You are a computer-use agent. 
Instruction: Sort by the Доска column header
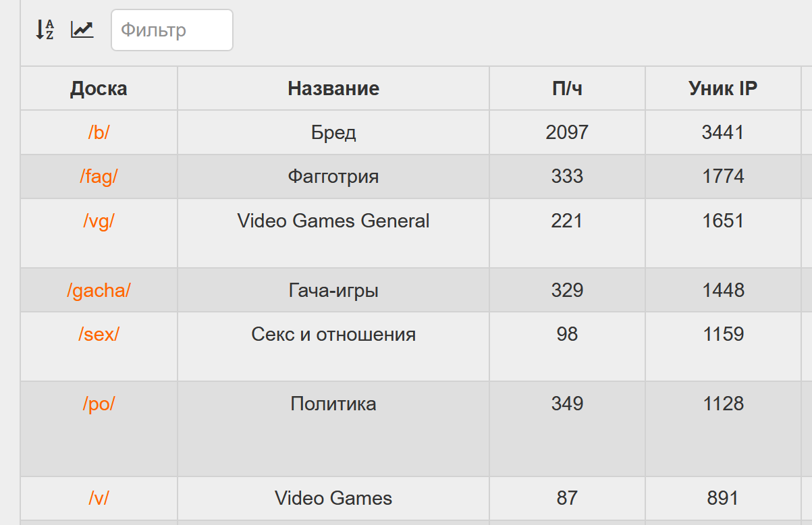tap(99, 88)
